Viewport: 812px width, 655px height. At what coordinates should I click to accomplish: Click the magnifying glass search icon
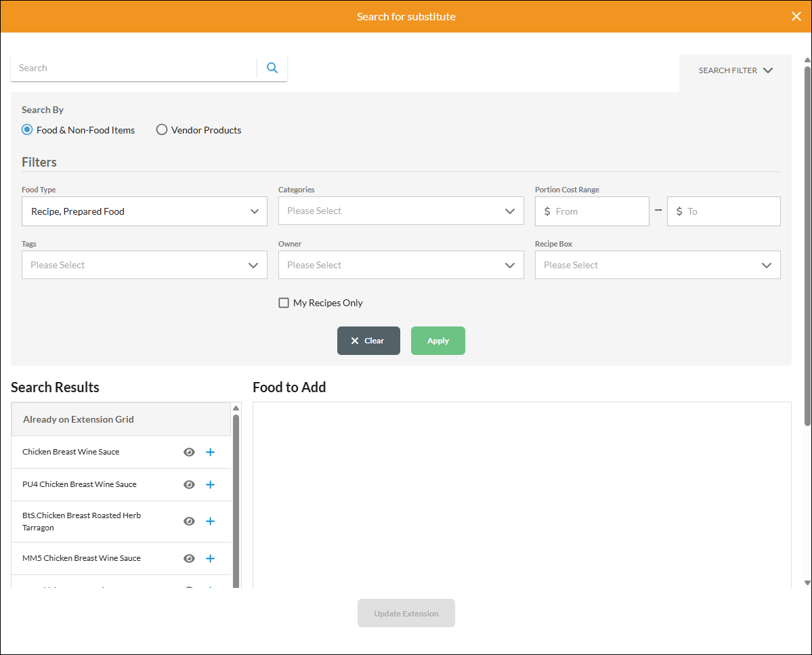(x=272, y=68)
